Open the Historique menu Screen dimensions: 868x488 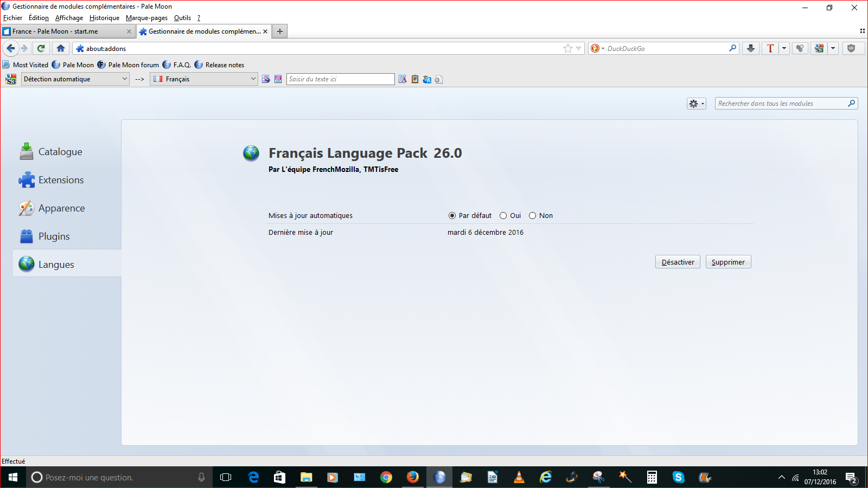click(104, 18)
